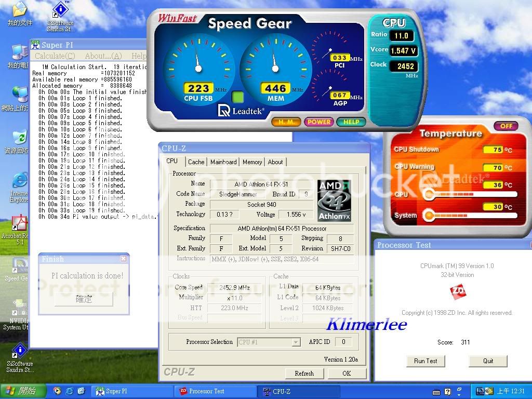This screenshot has height=399, width=532.
Task: Switch to the Mainboard tab in CPU-Z
Action: coord(223,162)
